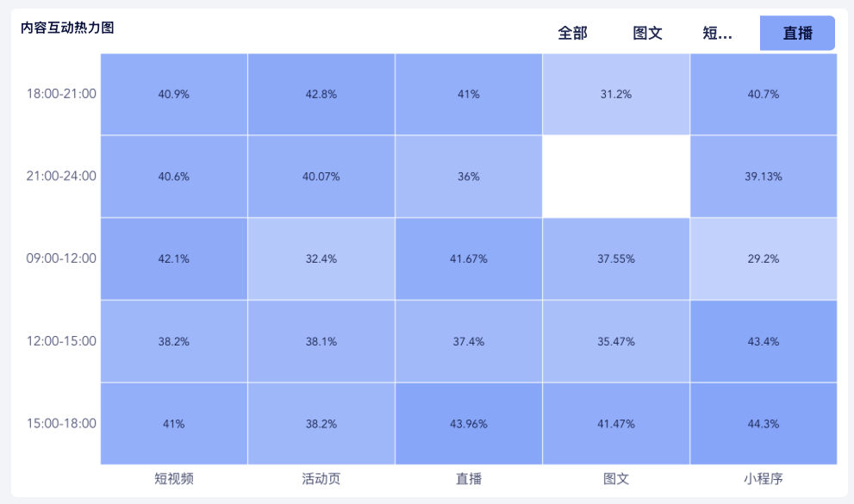The width and height of the screenshot is (854, 504).
Task: Click the 42.1% heatmap cell
Action: click(174, 259)
